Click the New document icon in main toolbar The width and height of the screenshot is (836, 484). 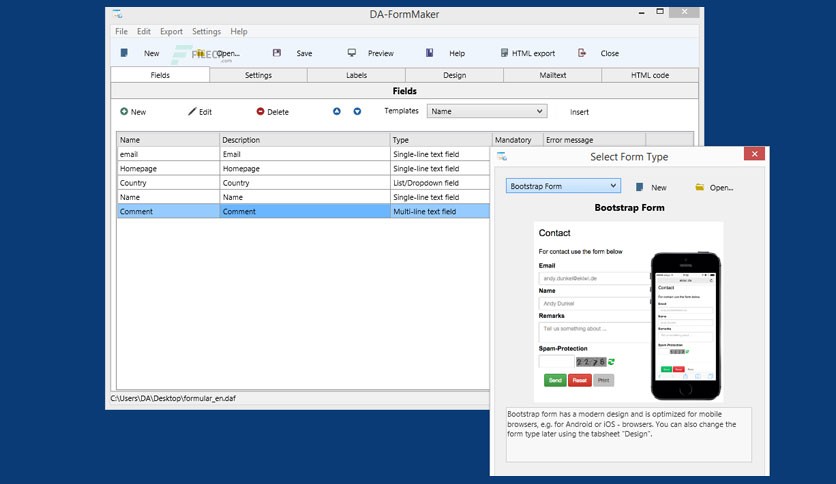click(124, 53)
